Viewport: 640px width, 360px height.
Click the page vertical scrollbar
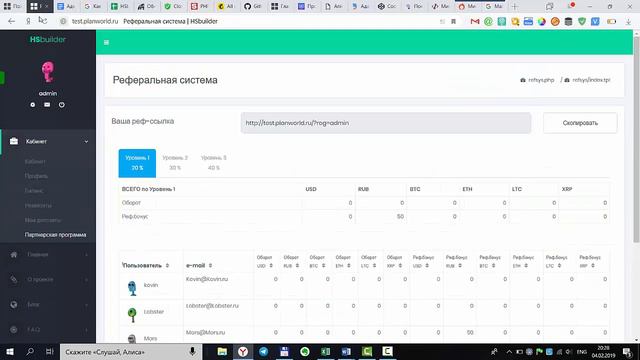(636, 139)
